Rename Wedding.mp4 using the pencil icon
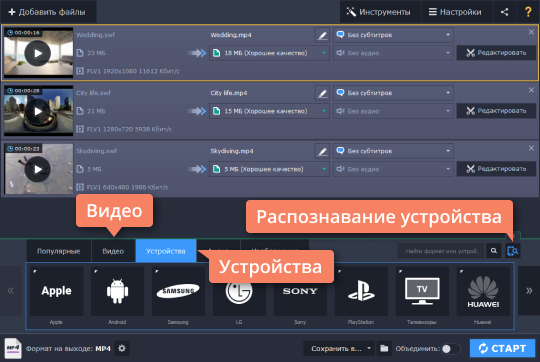Viewport: 540px width, 362px height. click(322, 35)
